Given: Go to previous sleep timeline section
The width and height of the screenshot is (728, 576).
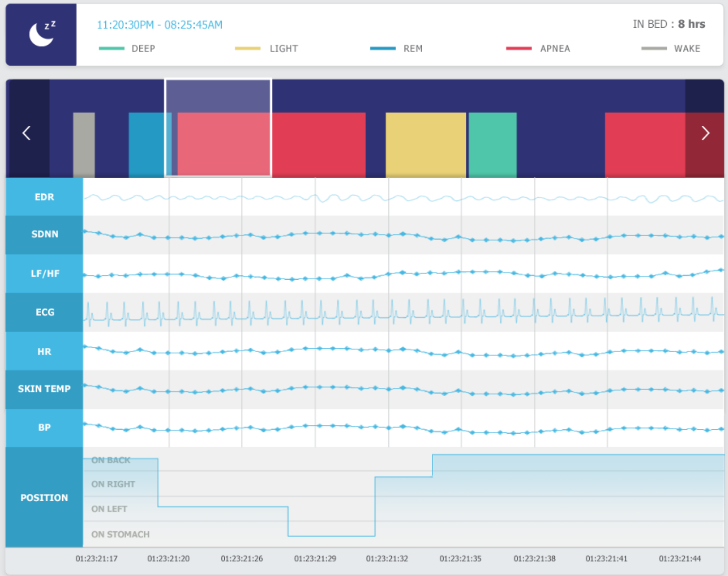Looking at the screenshot, I should tap(27, 133).
